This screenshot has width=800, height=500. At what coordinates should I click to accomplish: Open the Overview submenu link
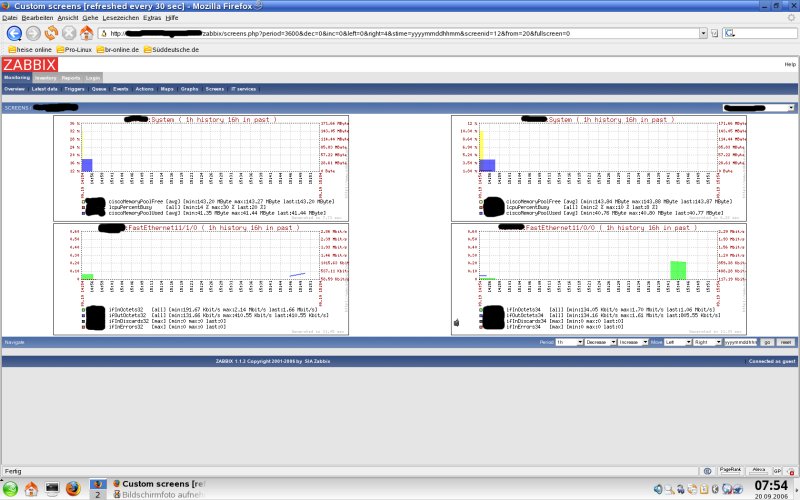coord(14,89)
